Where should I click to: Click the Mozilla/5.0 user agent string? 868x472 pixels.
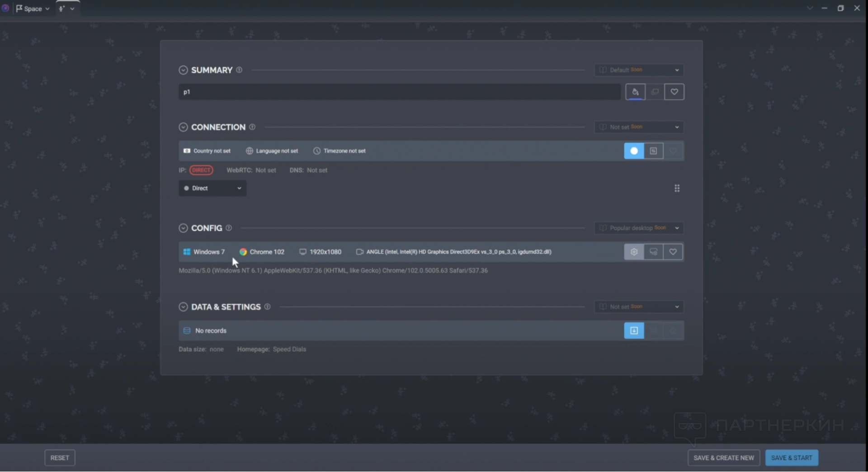tap(333, 271)
